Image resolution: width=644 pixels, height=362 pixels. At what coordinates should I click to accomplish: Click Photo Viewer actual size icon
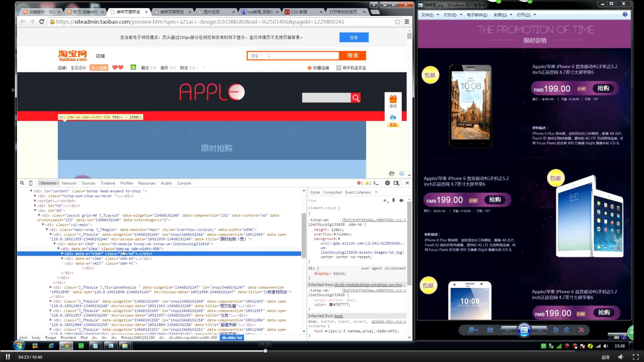(x=490, y=330)
